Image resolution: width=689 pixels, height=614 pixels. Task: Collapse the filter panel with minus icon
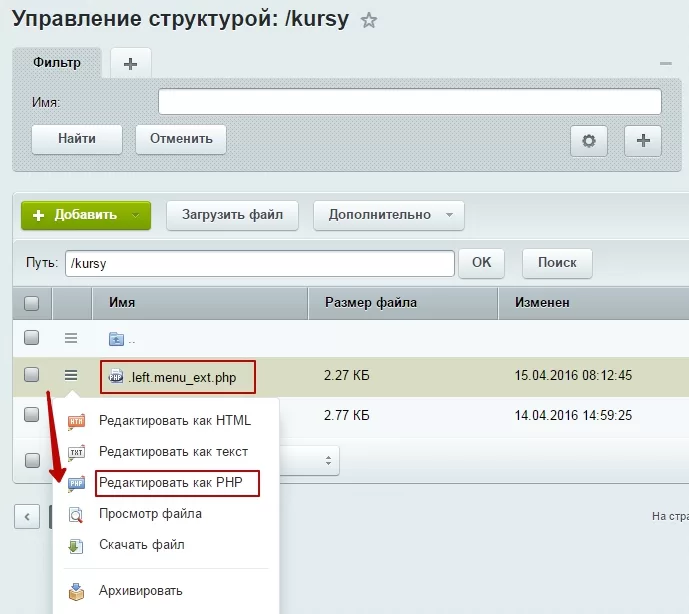tap(665, 64)
